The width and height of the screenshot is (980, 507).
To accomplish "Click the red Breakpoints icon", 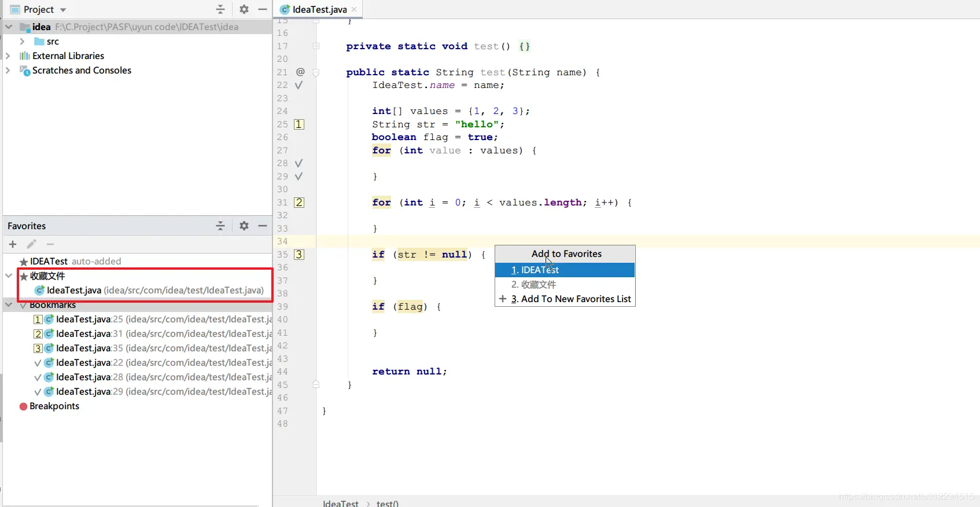I will point(23,406).
